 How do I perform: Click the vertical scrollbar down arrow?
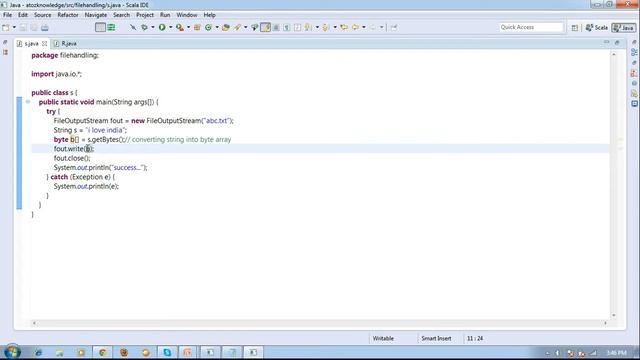(x=613, y=315)
